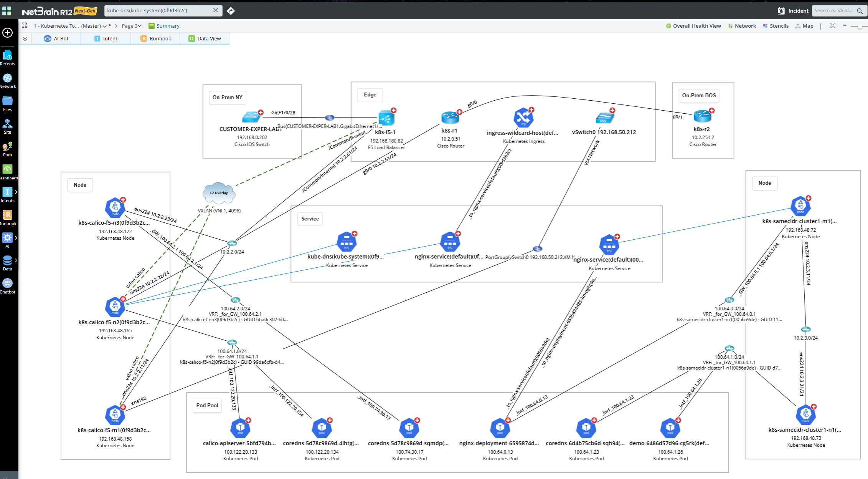The image size is (868, 479).
Task: Select the L2 Overlay cloud icon
Action: point(219,193)
